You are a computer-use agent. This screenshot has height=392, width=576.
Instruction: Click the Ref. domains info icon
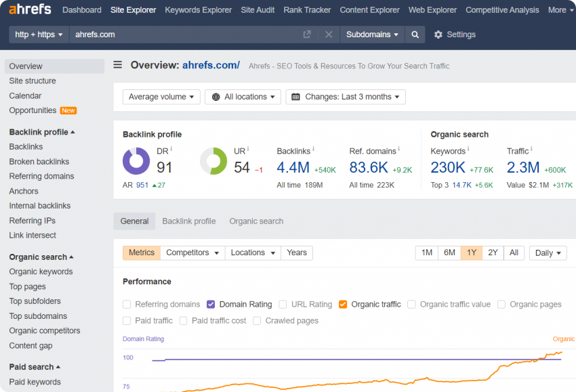pyautogui.click(x=399, y=149)
